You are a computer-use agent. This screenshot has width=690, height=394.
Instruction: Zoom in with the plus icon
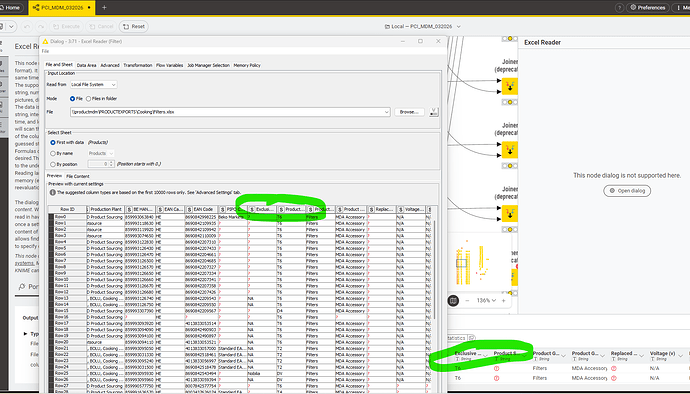pos(504,301)
